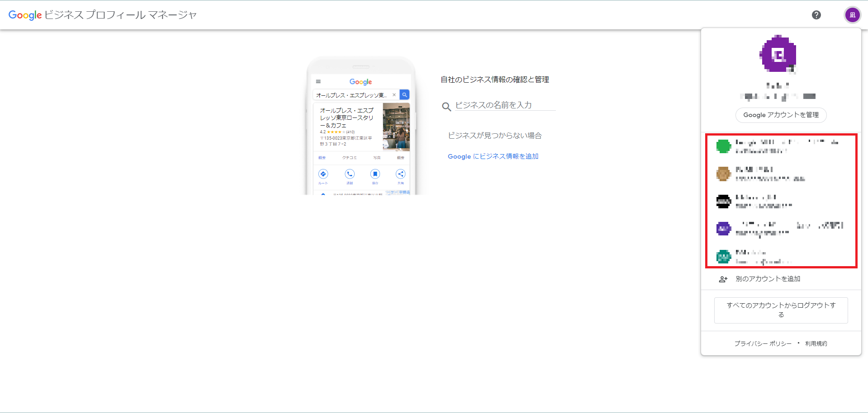868x413 pixels.
Task: Open the 利用規約 link
Action: 816,343
